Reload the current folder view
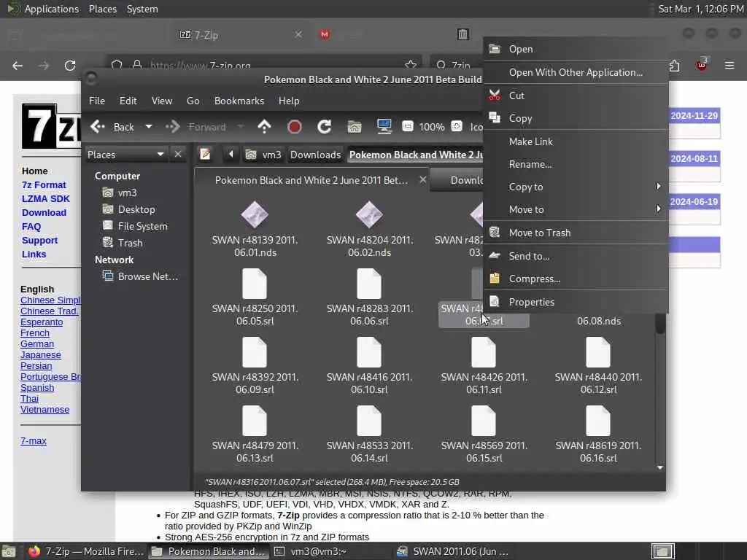Image resolution: width=747 pixels, height=560 pixels. (325, 127)
